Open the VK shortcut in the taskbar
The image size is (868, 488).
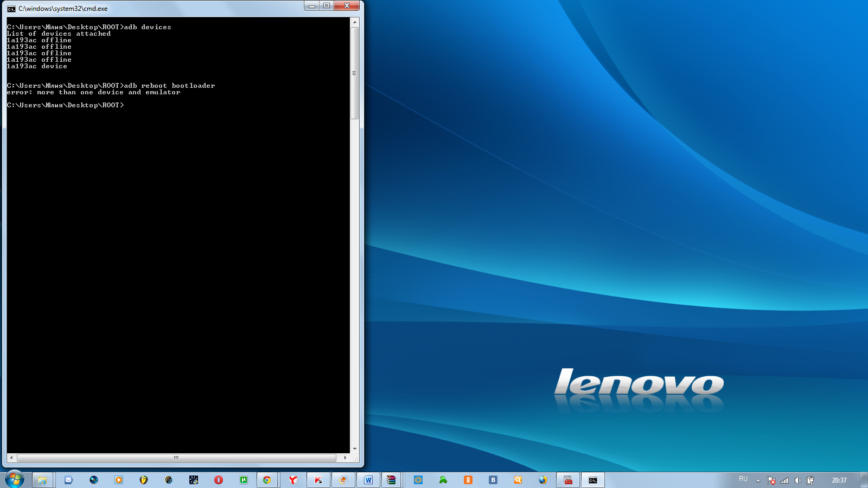click(493, 480)
